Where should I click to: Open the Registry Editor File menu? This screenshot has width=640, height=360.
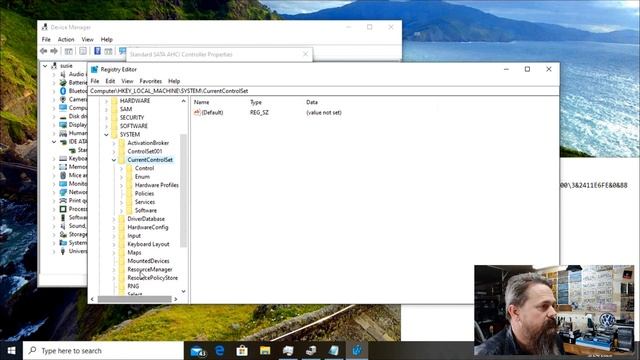tap(95, 81)
